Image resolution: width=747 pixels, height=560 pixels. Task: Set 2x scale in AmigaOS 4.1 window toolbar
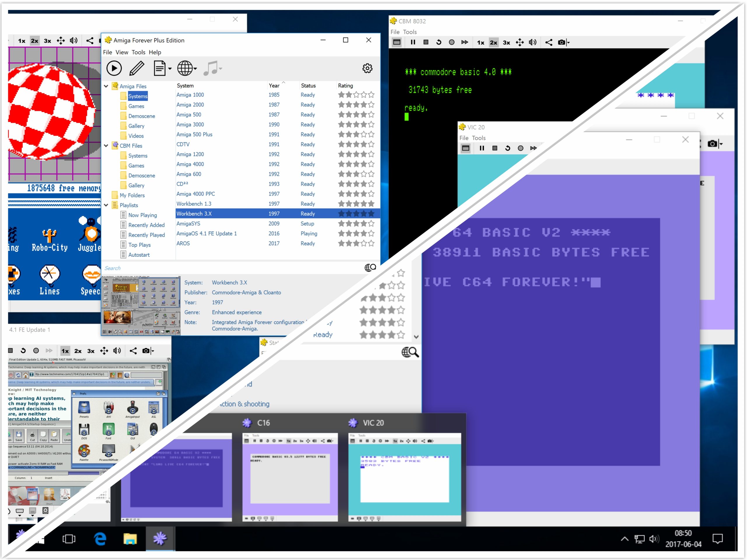[78, 351]
